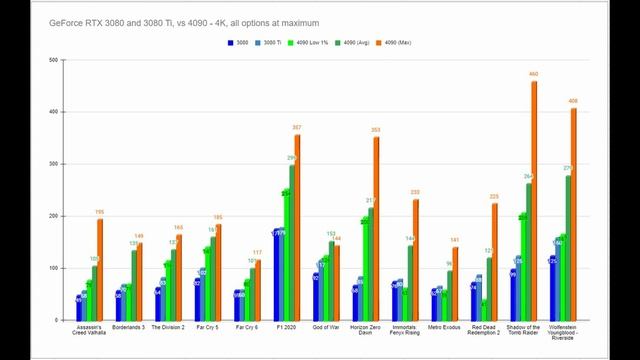Click the "400" y-axis label
Viewport: 640px width, 360px height.
point(53,112)
